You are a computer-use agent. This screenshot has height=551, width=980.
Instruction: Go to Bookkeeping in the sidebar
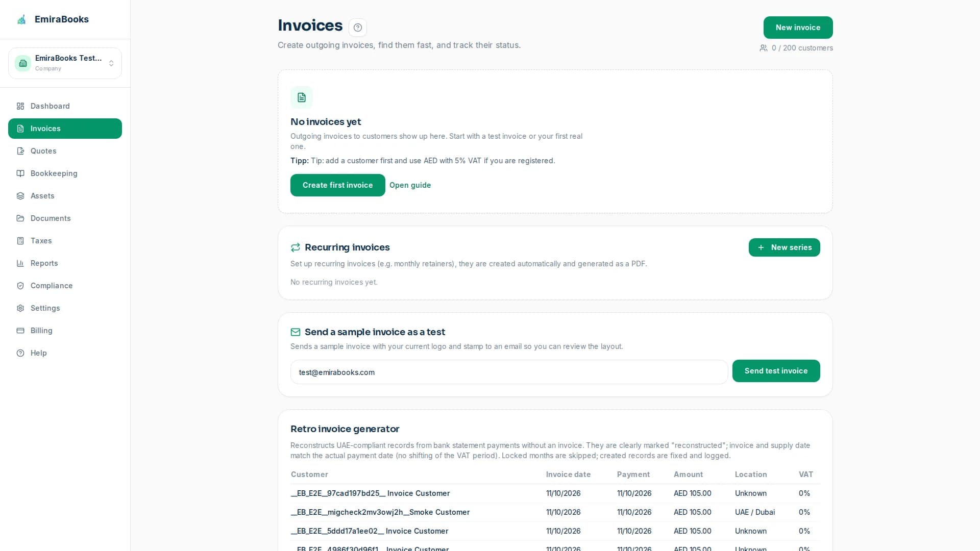coord(65,173)
